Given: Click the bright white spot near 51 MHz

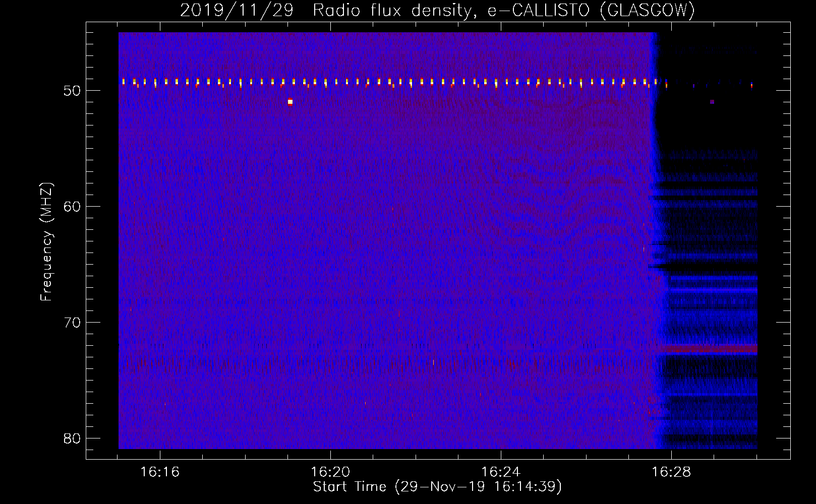Looking at the screenshot, I should pyautogui.click(x=290, y=102).
